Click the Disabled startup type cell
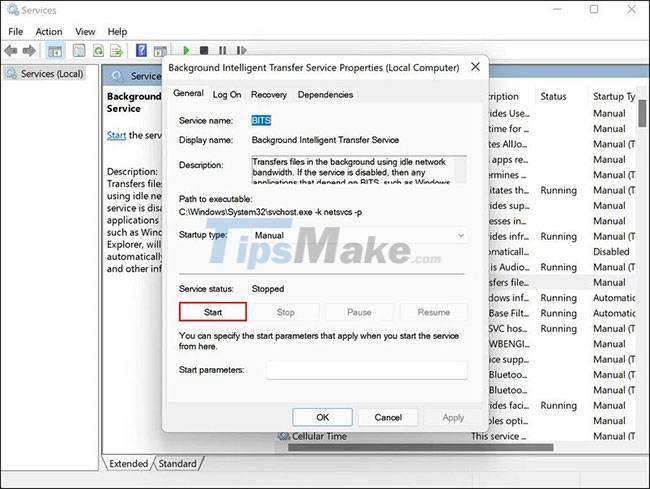The image size is (650, 489). [x=611, y=252]
